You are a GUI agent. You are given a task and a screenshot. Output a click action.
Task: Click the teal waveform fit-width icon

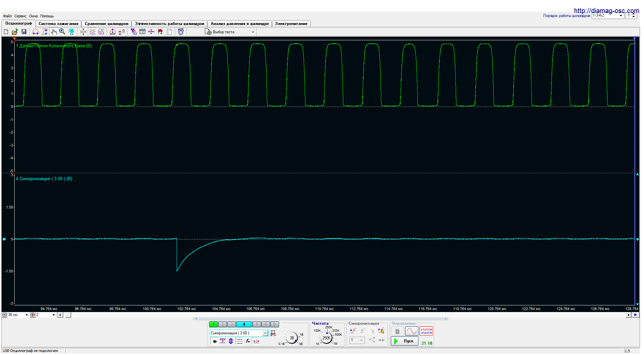coord(71,32)
